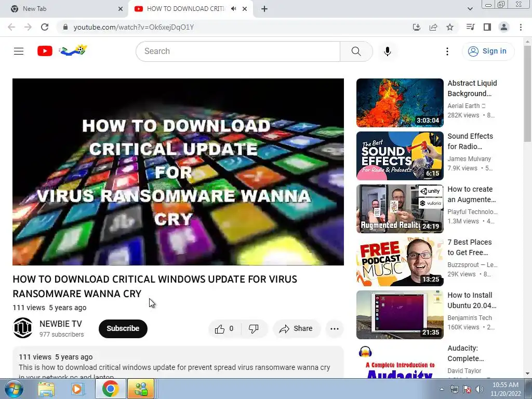Viewport: 532px width, 399px height.
Task: Open Action Center flag icon
Action: (467, 389)
